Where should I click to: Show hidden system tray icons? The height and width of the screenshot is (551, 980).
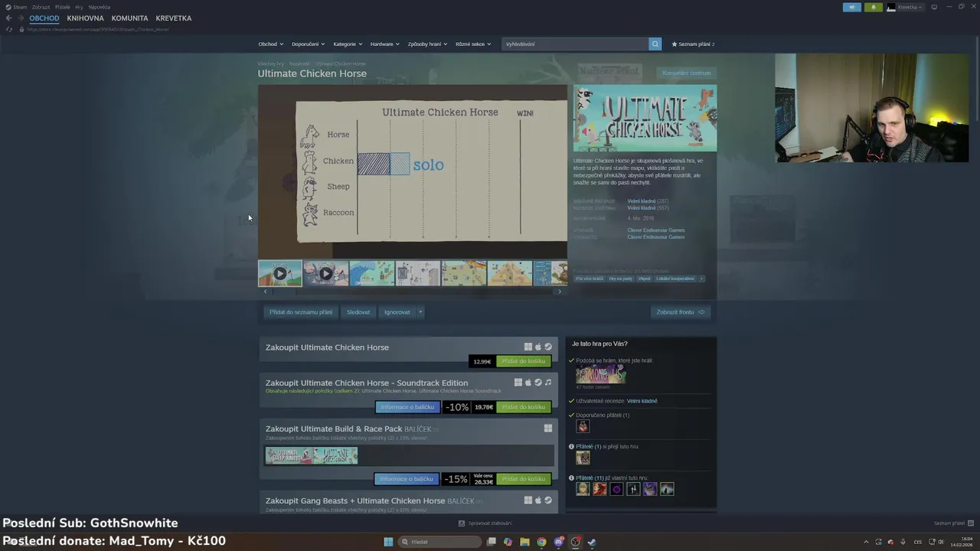tap(866, 542)
